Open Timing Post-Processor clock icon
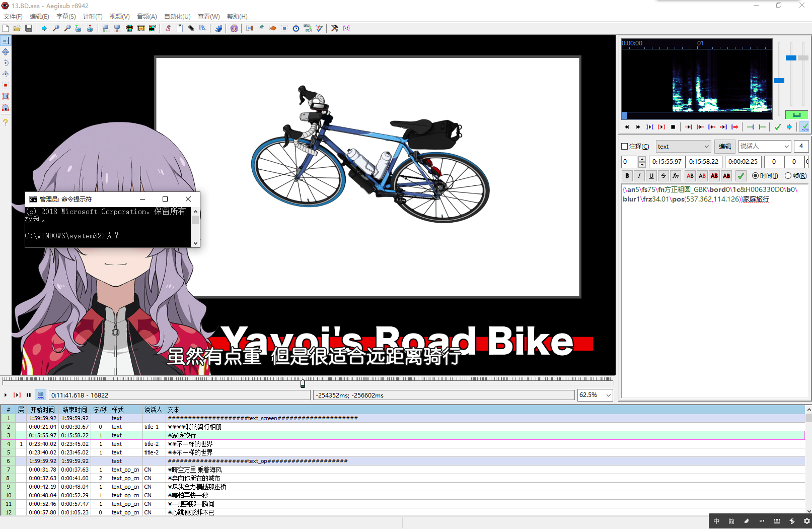812x529 pixels. coord(296,28)
